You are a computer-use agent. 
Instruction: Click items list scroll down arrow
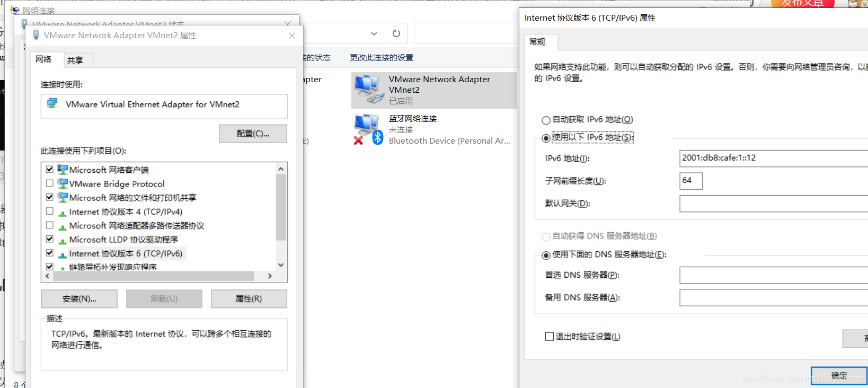(281, 265)
